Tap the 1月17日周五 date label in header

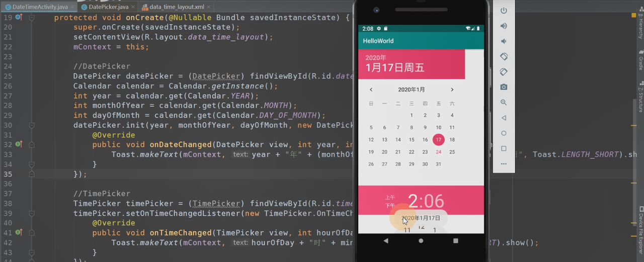[395, 68]
